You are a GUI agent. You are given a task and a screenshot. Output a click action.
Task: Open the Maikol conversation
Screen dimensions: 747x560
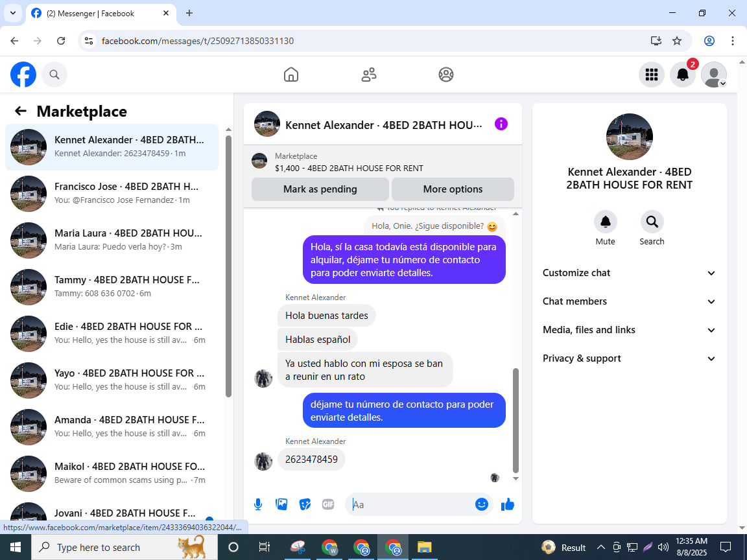pyautogui.click(x=112, y=473)
